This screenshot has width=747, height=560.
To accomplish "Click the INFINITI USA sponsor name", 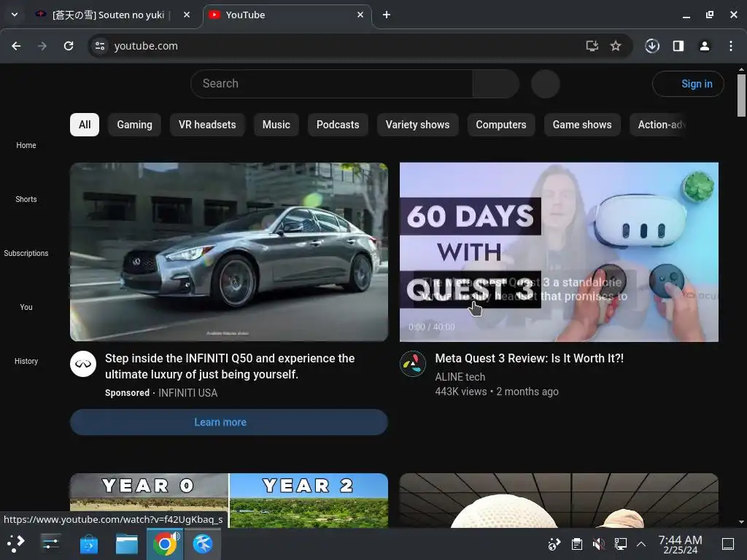I will (187, 393).
